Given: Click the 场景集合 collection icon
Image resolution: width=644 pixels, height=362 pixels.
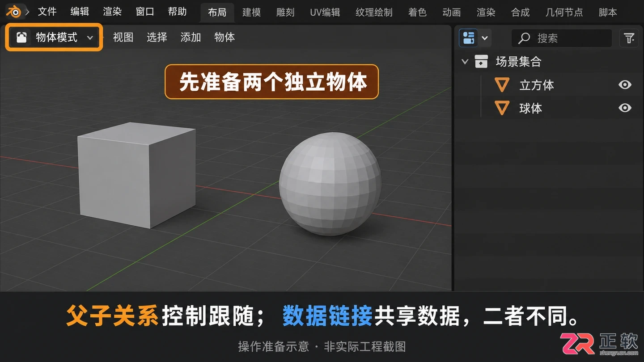Looking at the screenshot, I should (x=481, y=61).
